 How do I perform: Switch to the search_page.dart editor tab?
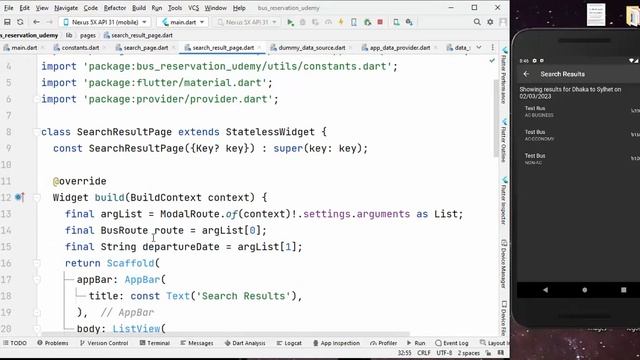[146, 48]
